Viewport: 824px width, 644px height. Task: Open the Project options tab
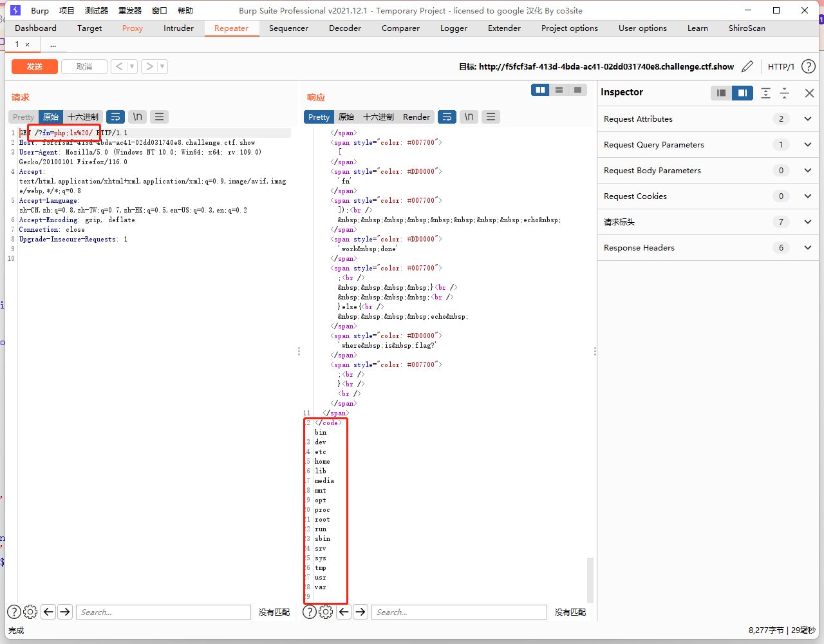pyautogui.click(x=570, y=28)
